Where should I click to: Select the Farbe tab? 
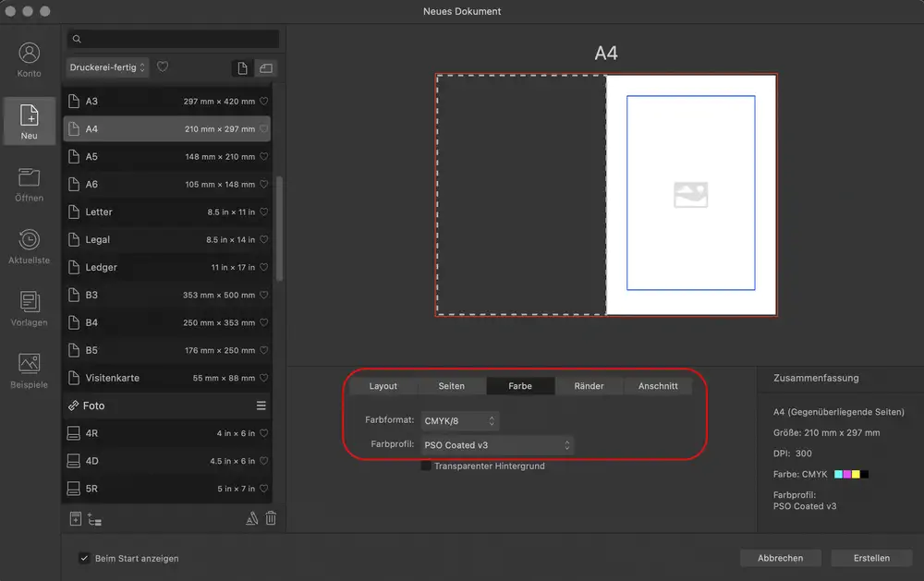520,386
